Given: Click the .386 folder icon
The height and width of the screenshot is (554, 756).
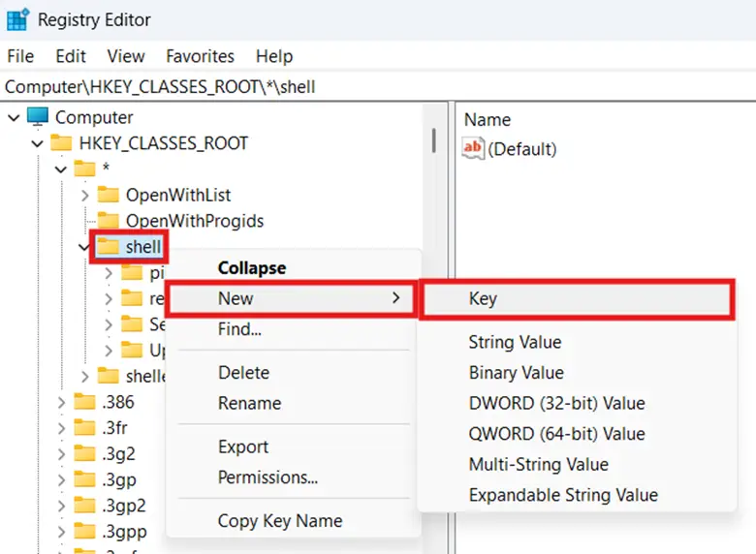Looking at the screenshot, I should click(x=85, y=402).
